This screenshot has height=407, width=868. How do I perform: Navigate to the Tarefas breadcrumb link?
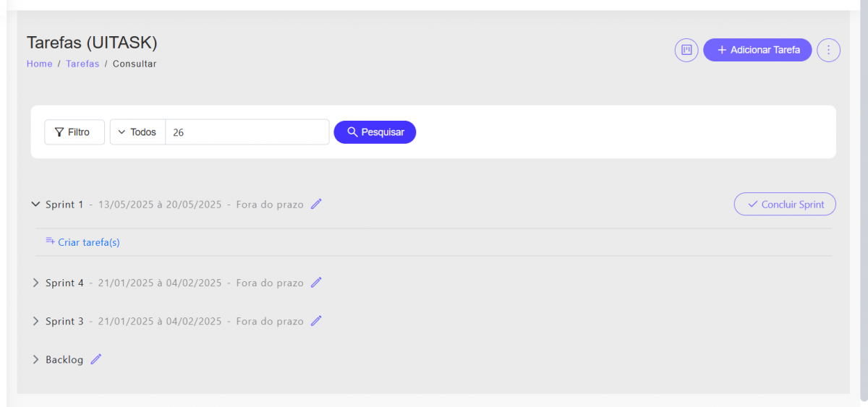point(82,64)
